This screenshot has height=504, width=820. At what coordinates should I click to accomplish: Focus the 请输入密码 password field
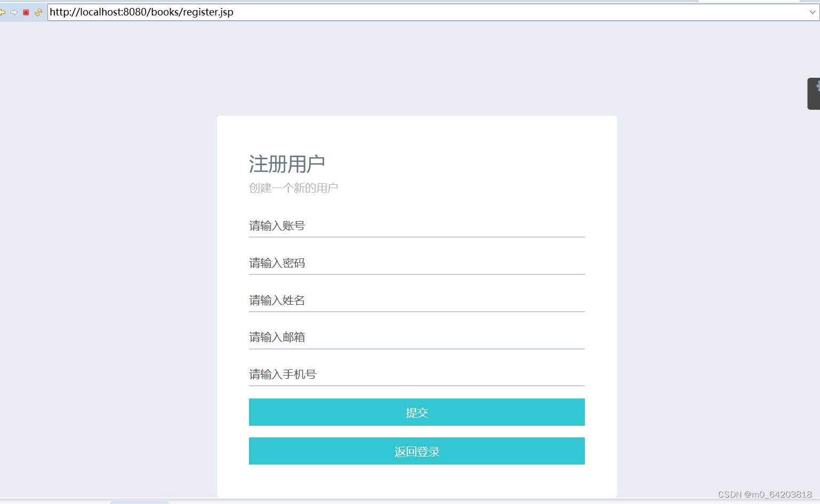(416, 263)
